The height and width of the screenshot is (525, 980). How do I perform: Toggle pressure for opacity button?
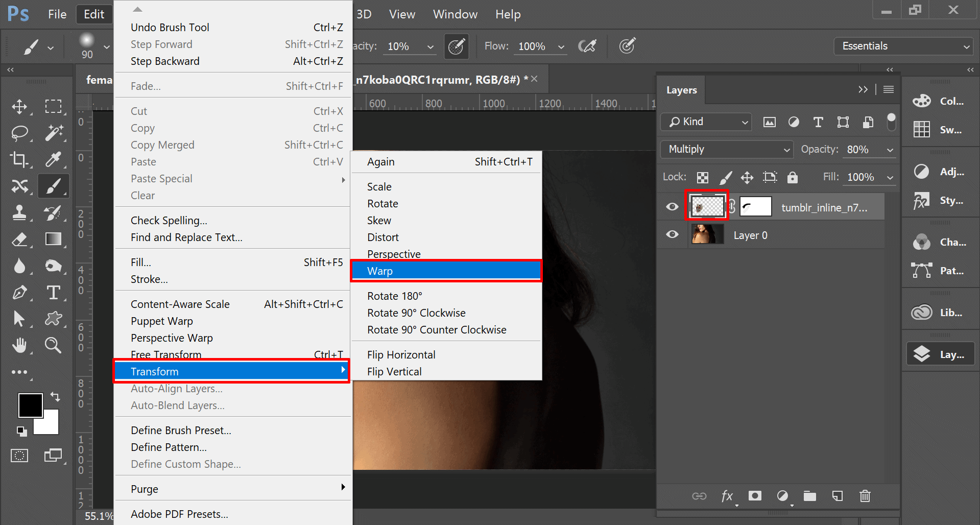pyautogui.click(x=456, y=46)
